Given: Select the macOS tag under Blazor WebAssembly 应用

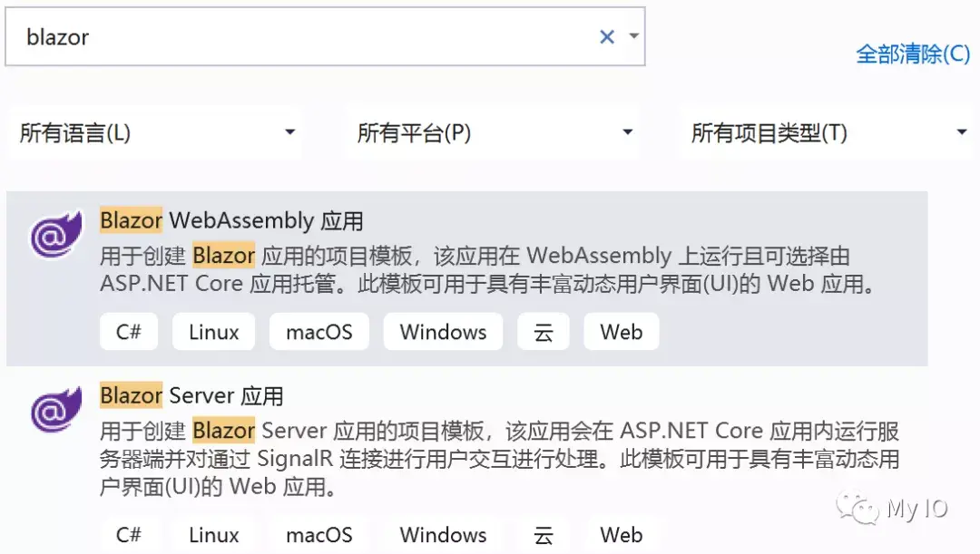Looking at the screenshot, I should (x=318, y=332).
